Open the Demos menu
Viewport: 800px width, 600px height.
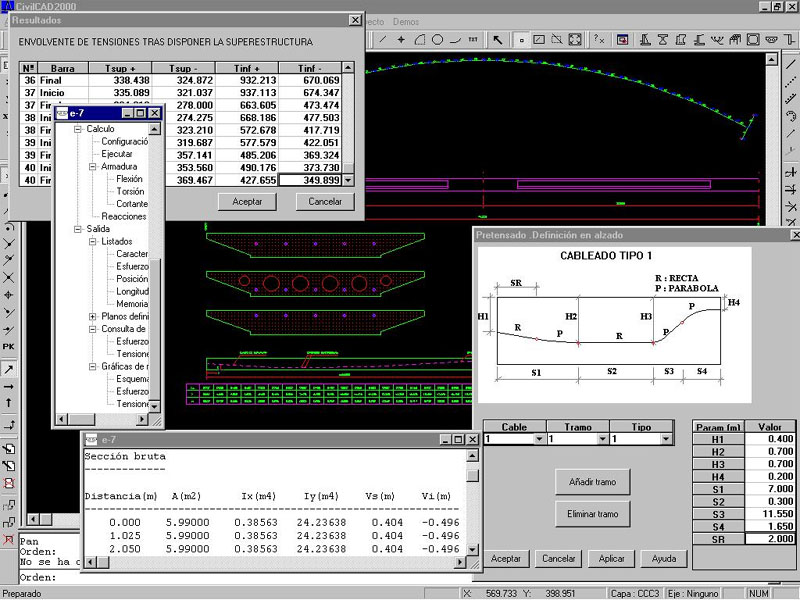click(406, 21)
